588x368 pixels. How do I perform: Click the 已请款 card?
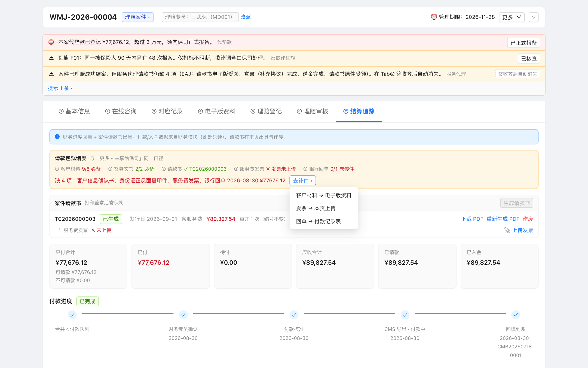417,266
